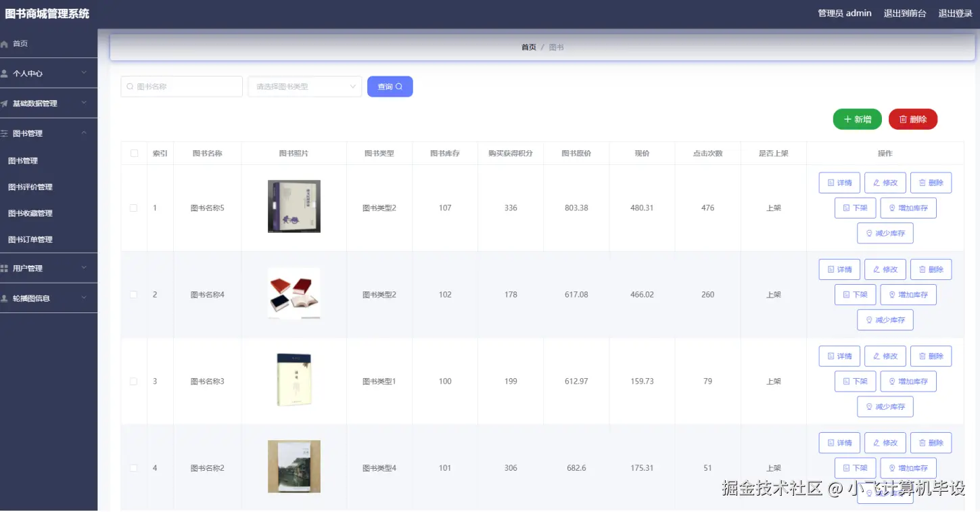Click 下架 for 图书名称4

point(856,295)
